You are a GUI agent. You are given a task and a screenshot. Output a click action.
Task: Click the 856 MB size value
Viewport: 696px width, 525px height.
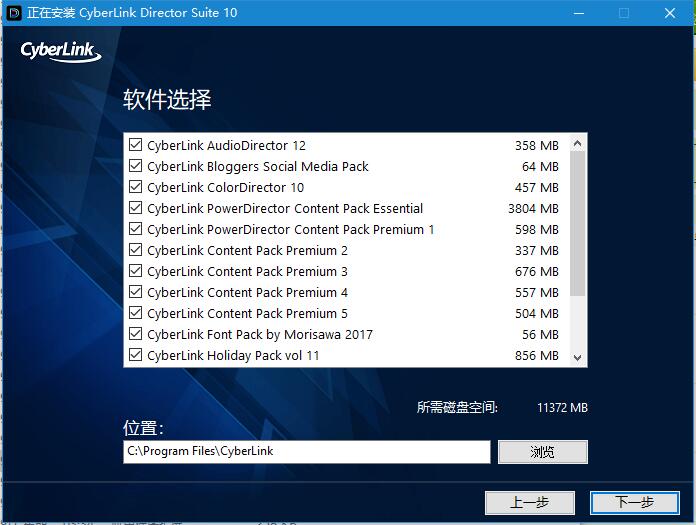click(x=537, y=355)
